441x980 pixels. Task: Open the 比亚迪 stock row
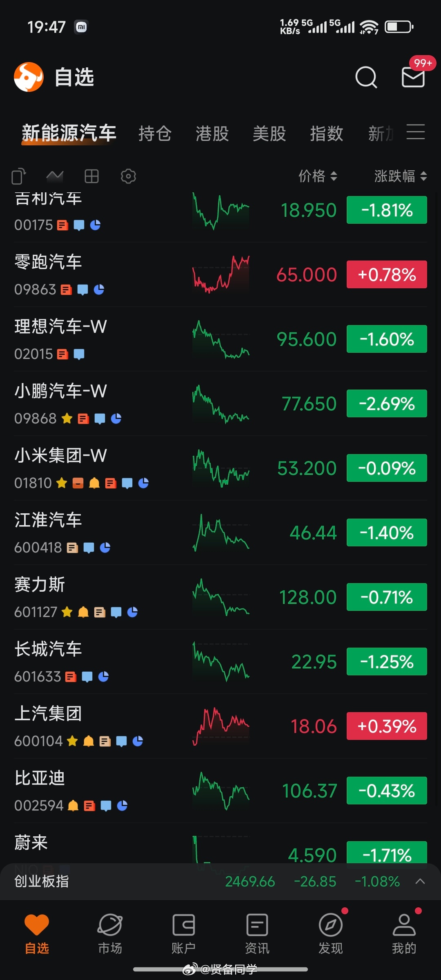pos(220,791)
